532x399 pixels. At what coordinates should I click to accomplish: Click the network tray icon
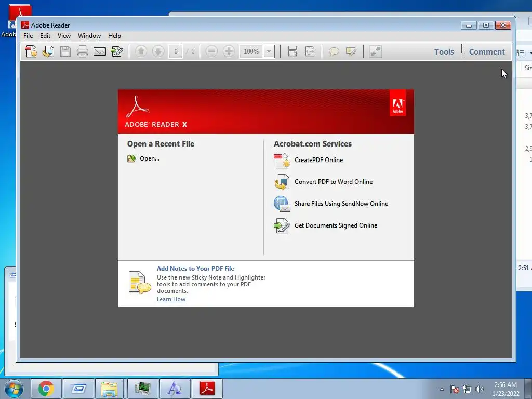[x=467, y=389]
